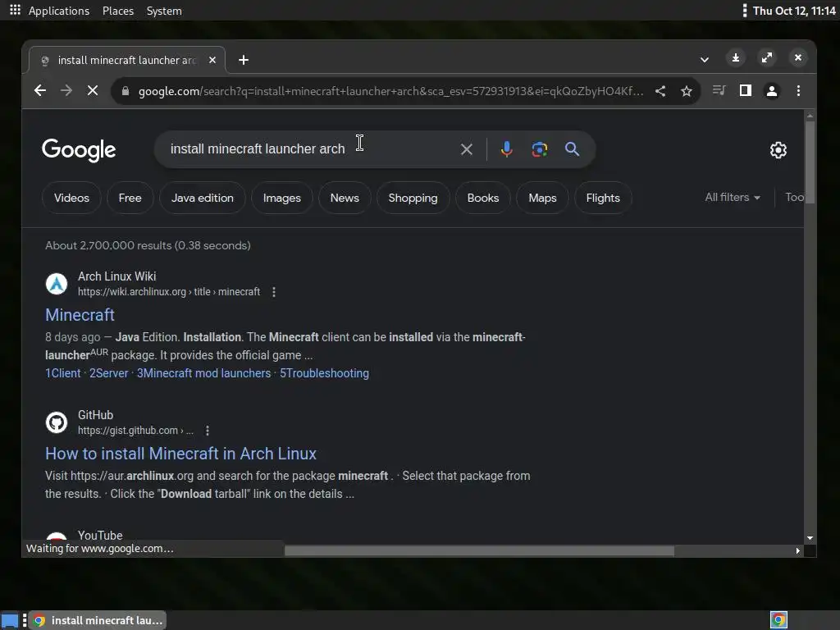Open How to install Minecraft in Arch Linux
This screenshot has height=630, width=840.
pyautogui.click(x=180, y=454)
